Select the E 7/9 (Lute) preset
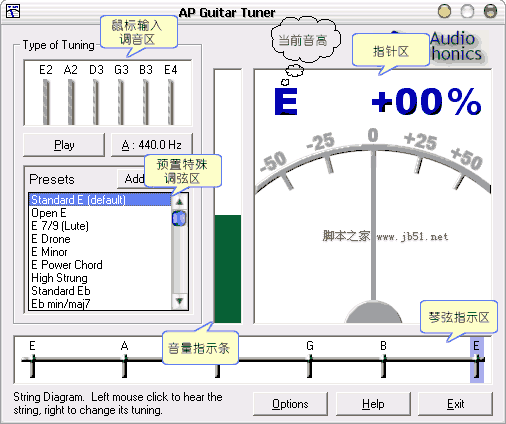This screenshot has height=424, width=506. click(x=100, y=226)
